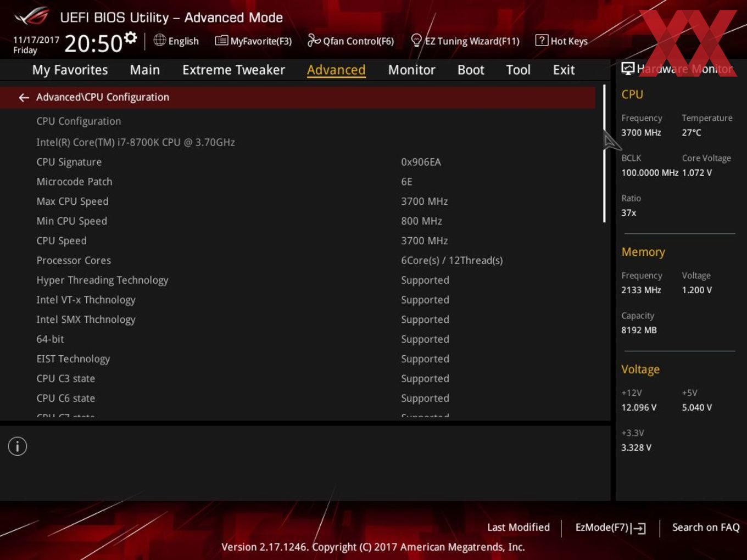The height and width of the screenshot is (560, 747).
Task: Click the back arrow beside Advanced\CPU Configuration
Action: 24,97
